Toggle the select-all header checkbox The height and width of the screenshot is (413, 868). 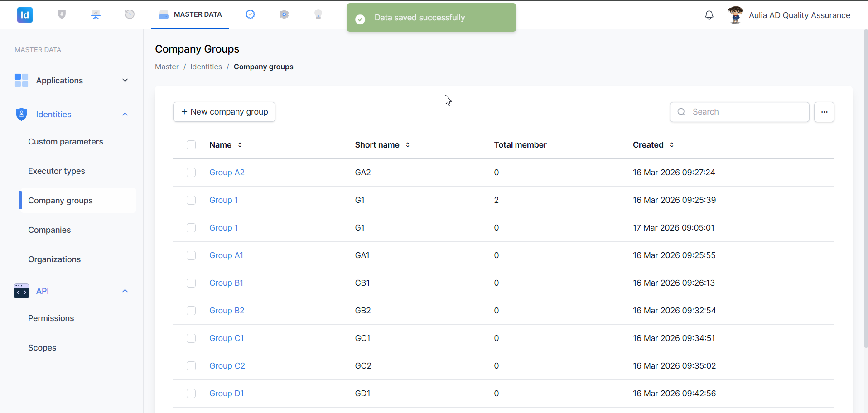pyautogui.click(x=191, y=145)
